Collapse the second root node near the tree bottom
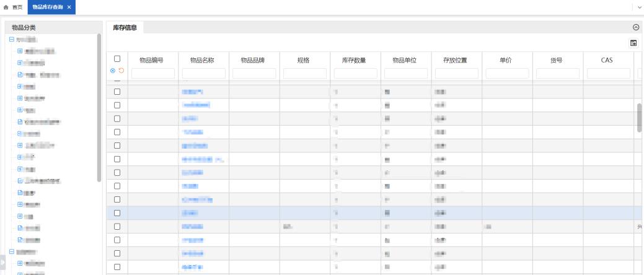The width and height of the screenshot is (644, 275). (x=11, y=252)
